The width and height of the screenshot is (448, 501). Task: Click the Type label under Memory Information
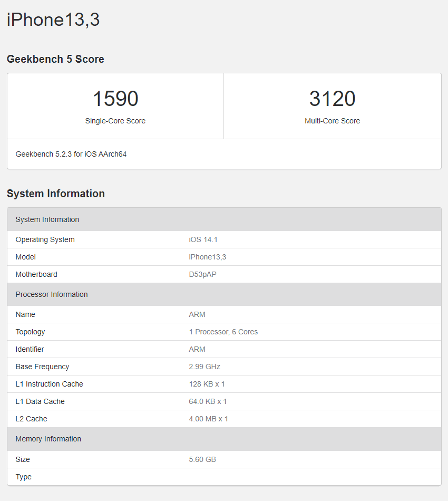point(24,477)
